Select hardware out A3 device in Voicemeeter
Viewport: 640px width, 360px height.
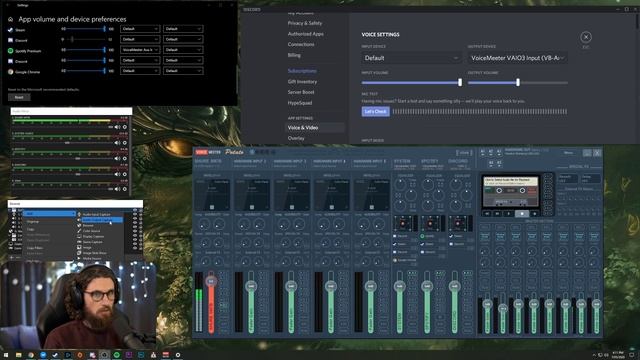(x=499, y=152)
